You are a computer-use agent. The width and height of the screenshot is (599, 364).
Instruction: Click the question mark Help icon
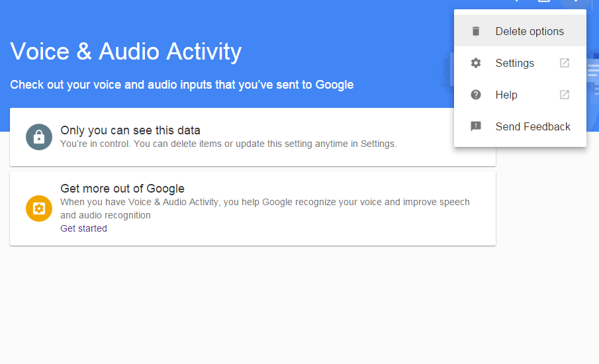tap(475, 95)
